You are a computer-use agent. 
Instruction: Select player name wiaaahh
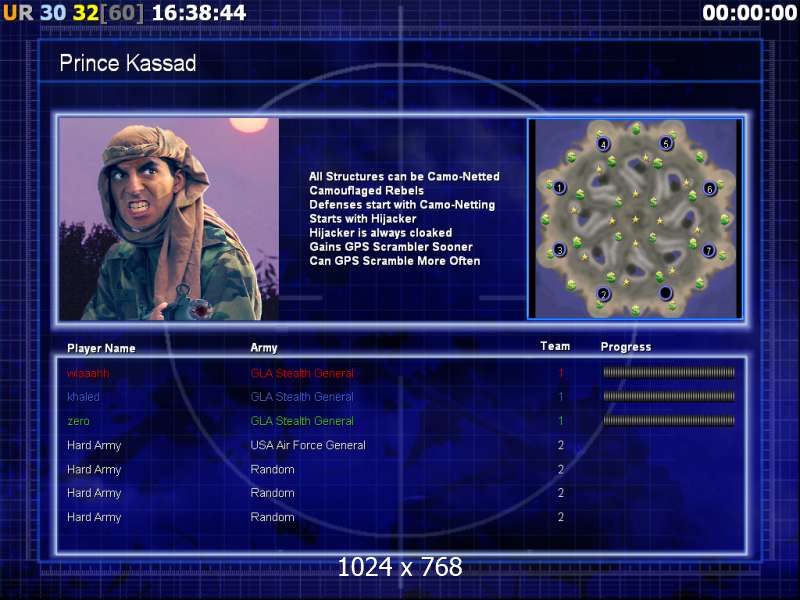pos(88,373)
